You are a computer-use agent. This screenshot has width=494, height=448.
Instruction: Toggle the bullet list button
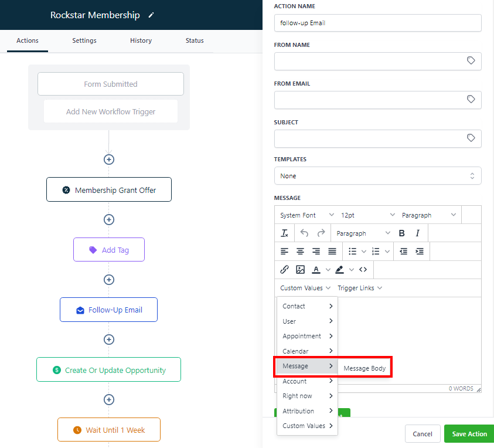(352, 252)
